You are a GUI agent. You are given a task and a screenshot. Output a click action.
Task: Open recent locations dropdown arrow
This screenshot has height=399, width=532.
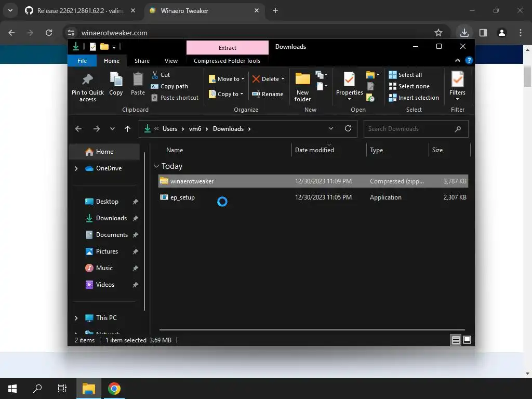pyautogui.click(x=112, y=129)
